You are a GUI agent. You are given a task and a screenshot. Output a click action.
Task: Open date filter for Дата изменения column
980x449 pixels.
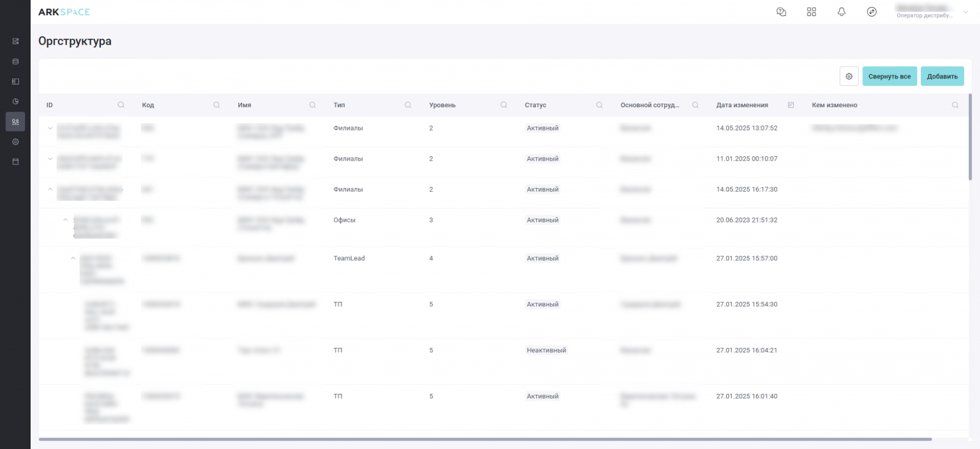(791, 105)
